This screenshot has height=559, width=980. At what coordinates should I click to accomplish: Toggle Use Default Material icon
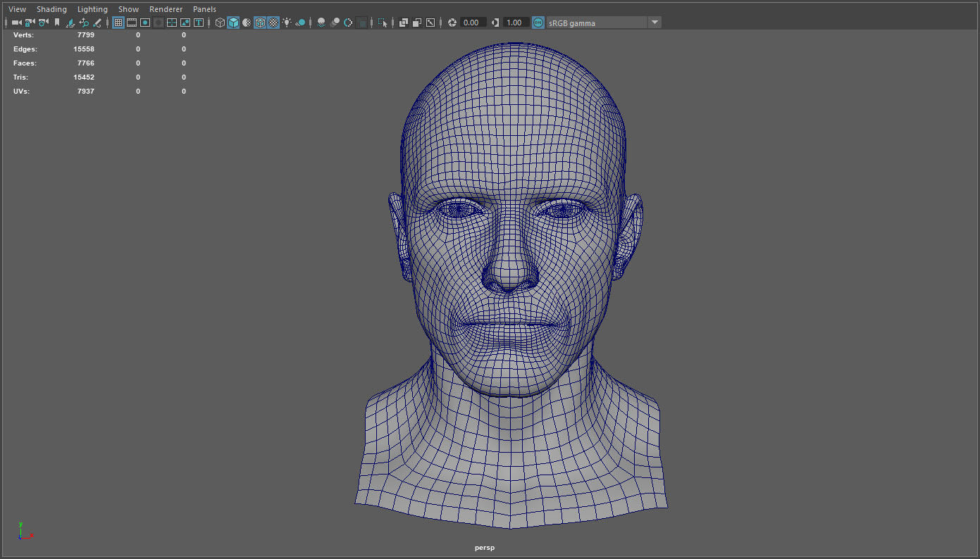[247, 23]
